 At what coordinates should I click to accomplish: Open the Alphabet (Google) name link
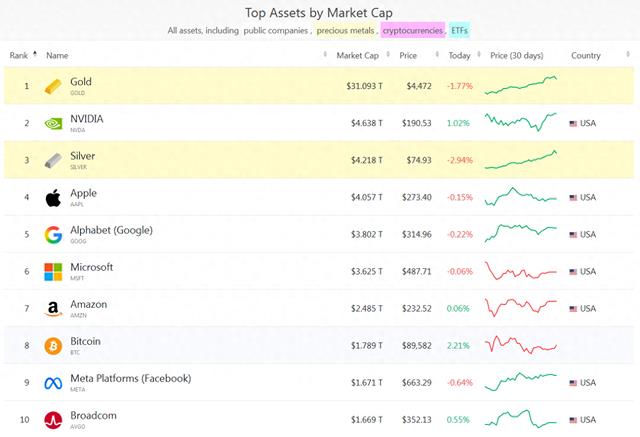pos(112,230)
